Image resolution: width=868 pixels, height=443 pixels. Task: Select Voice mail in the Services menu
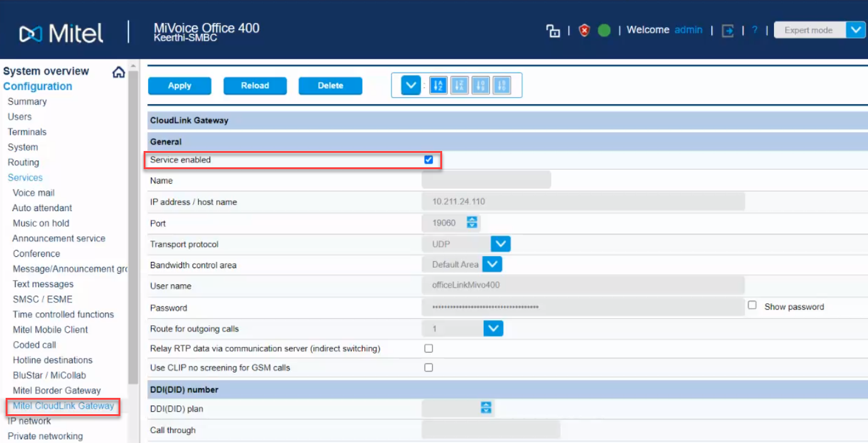pos(34,193)
